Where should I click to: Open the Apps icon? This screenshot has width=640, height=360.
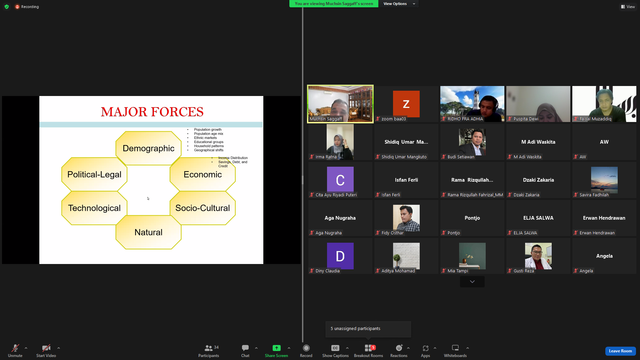pyautogui.click(x=425, y=348)
